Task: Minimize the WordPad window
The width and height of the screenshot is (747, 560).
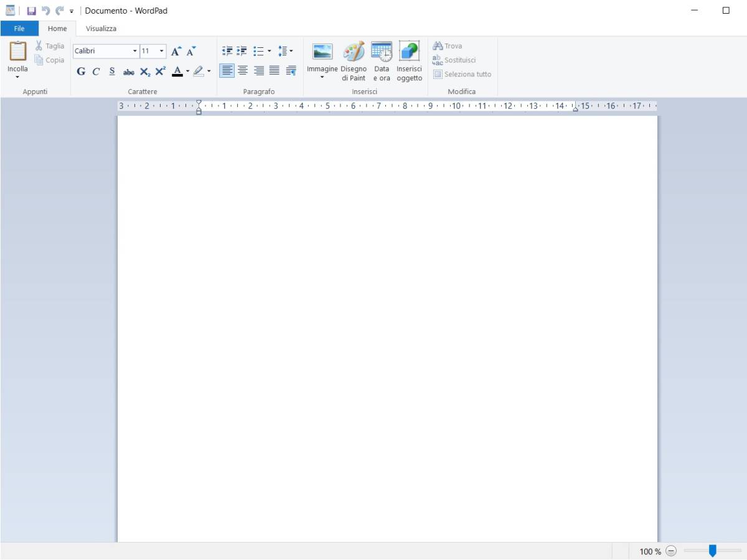Action: click(x=695, y=11)
